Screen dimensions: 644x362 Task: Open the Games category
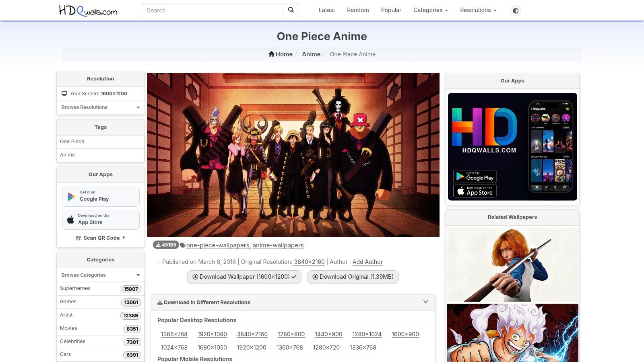(101, 302)
